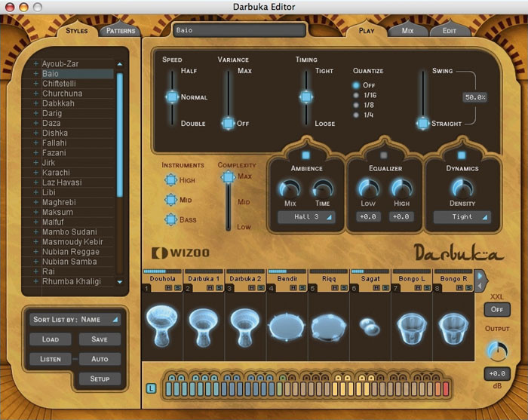This screenshot has width=528, height=420.
Task: Turn the Ambience Time knob
Action: (x=323, y=189)
